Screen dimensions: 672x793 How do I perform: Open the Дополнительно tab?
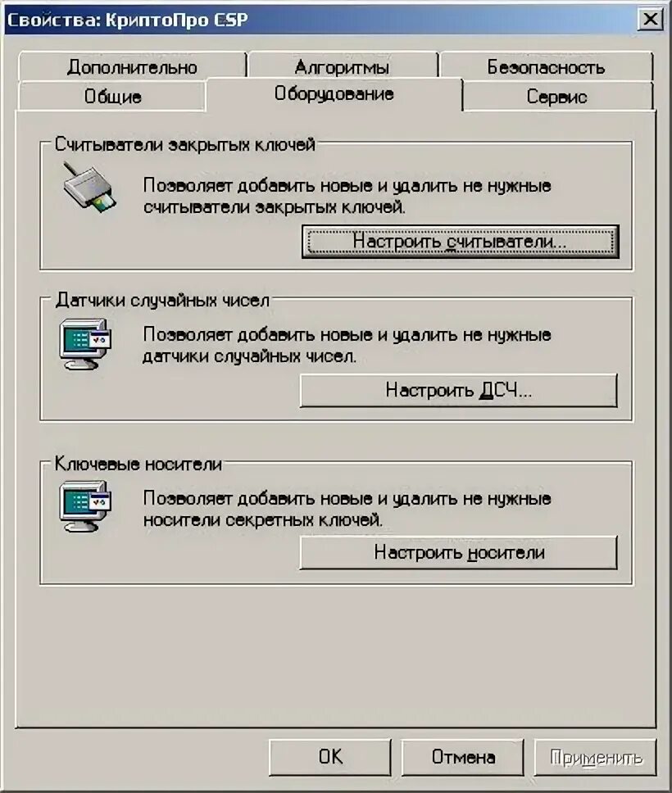132,66
